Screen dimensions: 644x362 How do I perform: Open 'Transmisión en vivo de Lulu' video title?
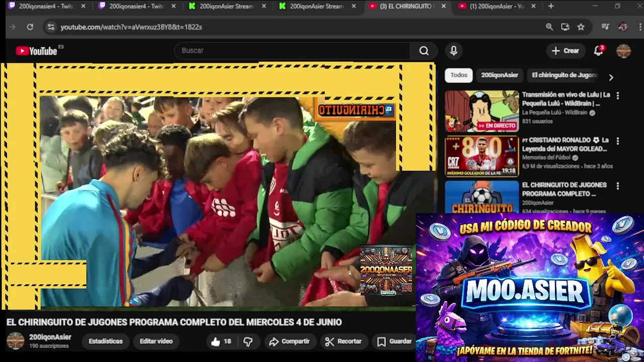point(566,99)
